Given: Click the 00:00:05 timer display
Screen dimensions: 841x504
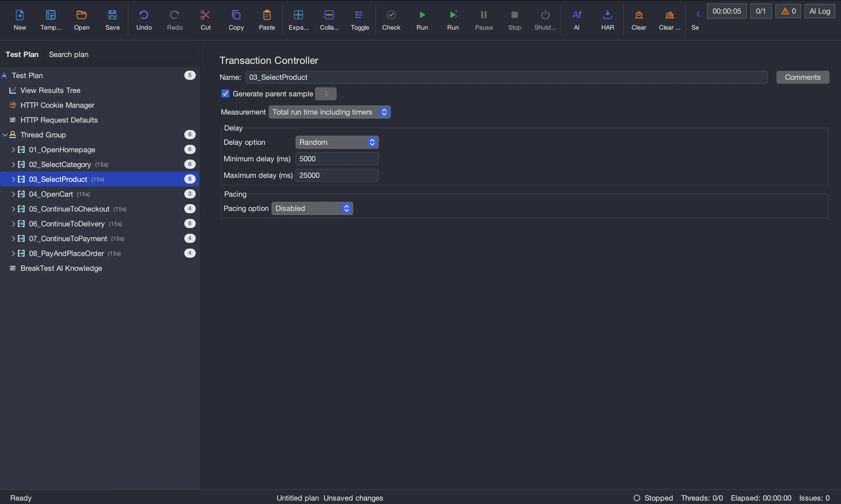Looking at the screenshot, I should pyautogui.click(x=727, y=11).
